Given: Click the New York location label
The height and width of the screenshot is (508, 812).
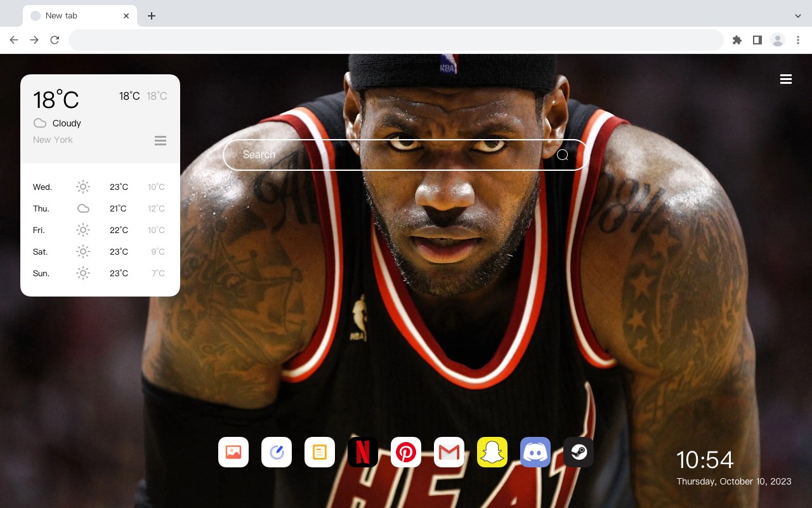Looking at the screenshot, I should (53, 140).
